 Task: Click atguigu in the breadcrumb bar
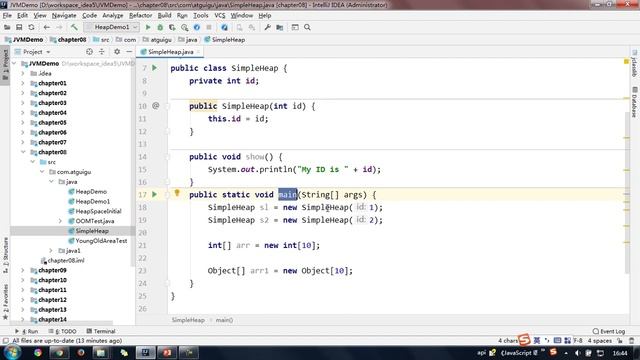click(157, 40)
